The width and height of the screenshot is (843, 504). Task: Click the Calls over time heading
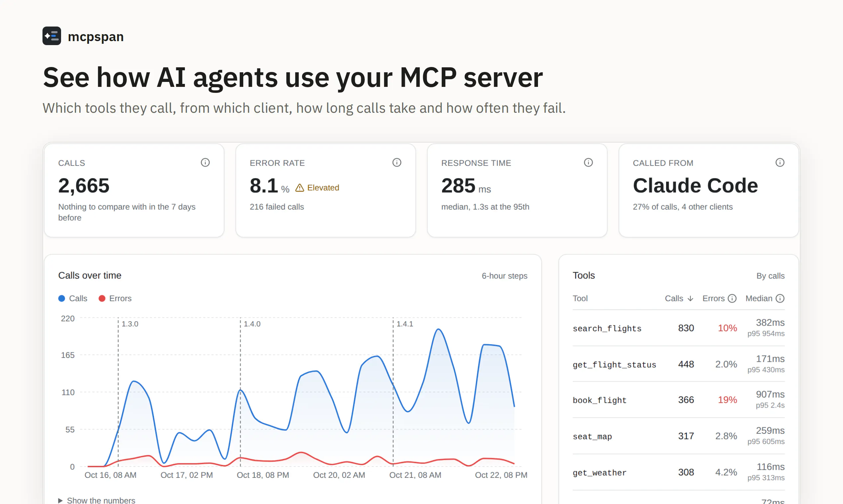(90, 276)
